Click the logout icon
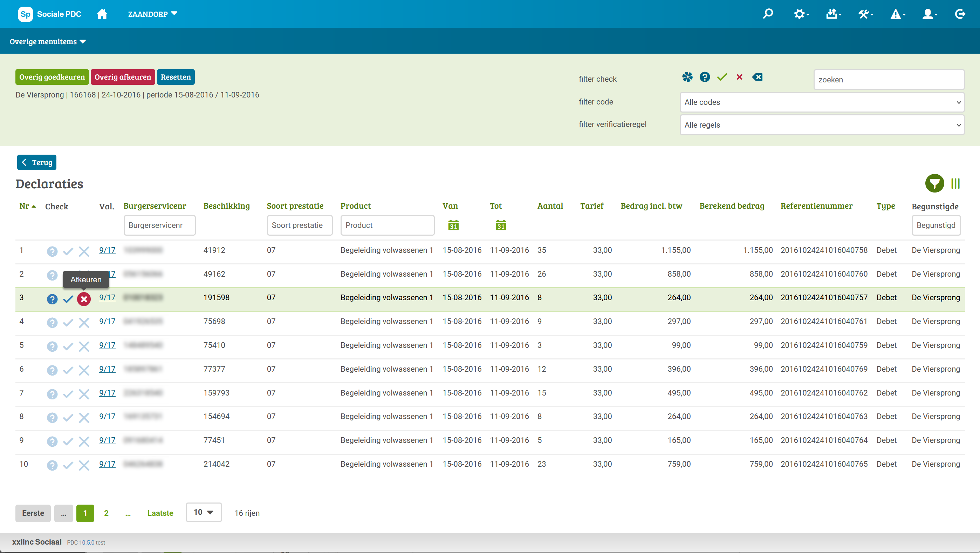This screenshot has height=553, width=980. pos(960,14)
